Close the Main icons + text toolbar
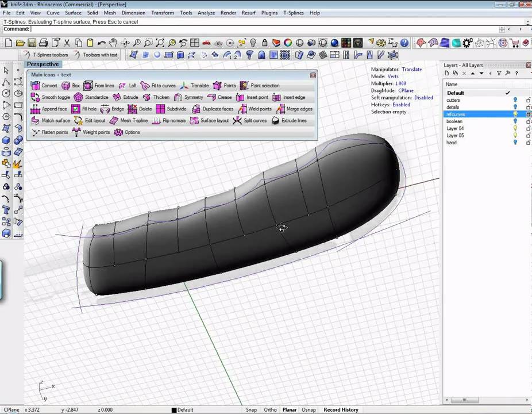 click(x=313, y=75)
